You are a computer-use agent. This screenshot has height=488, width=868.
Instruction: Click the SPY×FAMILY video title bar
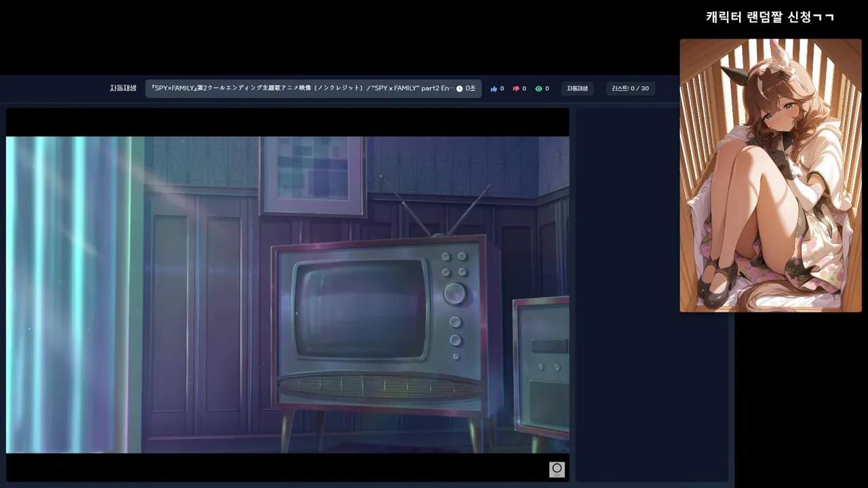(x=313, y=88)
